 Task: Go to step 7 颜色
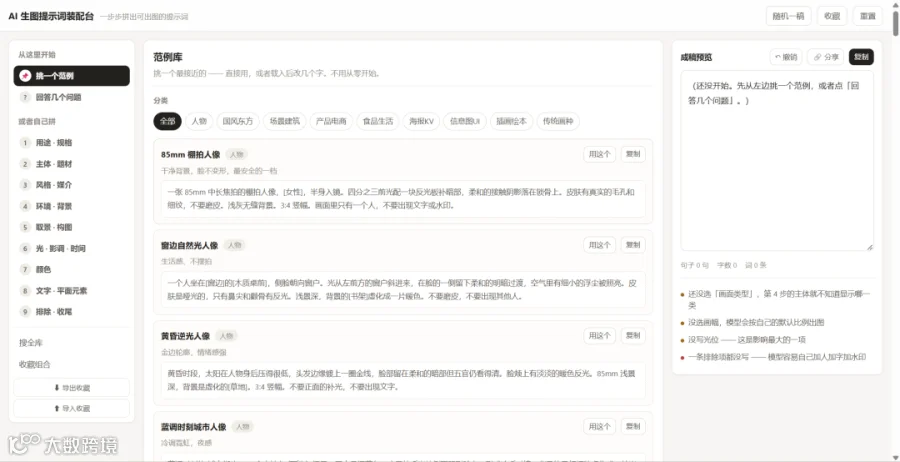[72, 269]
